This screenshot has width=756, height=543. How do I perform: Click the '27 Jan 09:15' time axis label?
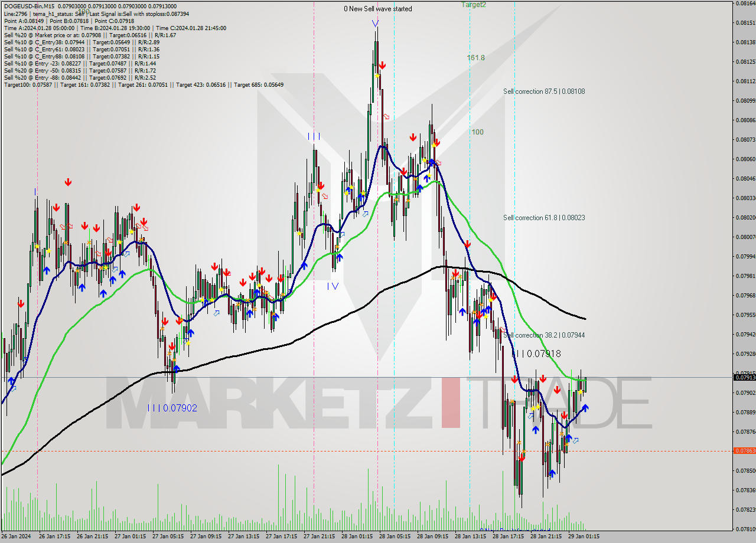coord(206,537)
